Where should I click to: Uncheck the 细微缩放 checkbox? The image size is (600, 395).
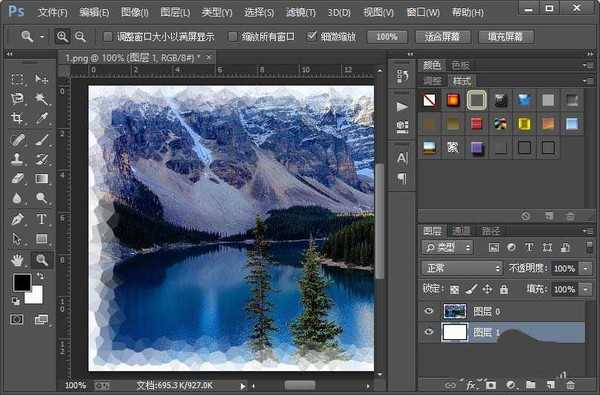(312, 36)
